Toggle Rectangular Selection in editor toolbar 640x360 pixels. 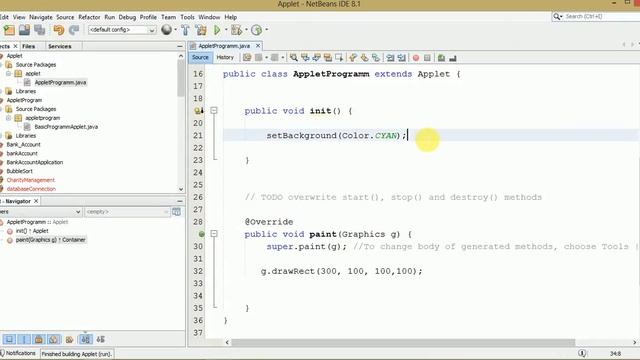[339, 58]
